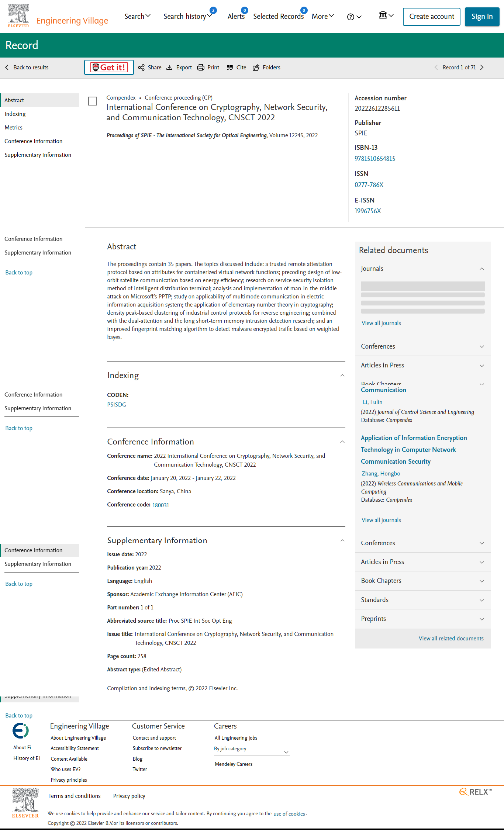
Task: Expand the Standards related documents section
Action: tap(423, 600)
